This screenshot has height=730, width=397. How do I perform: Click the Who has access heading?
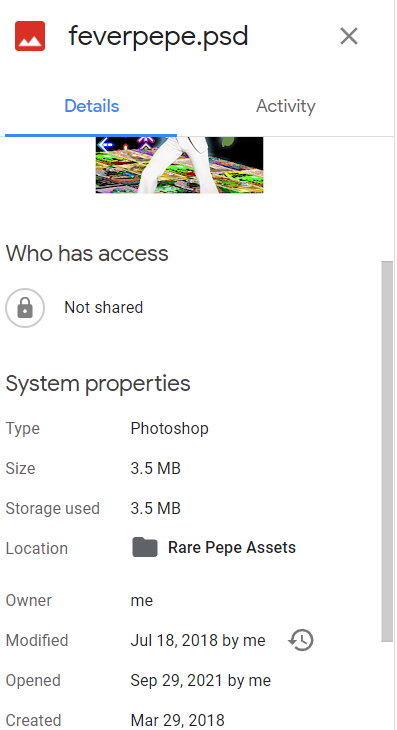point(87,254)
